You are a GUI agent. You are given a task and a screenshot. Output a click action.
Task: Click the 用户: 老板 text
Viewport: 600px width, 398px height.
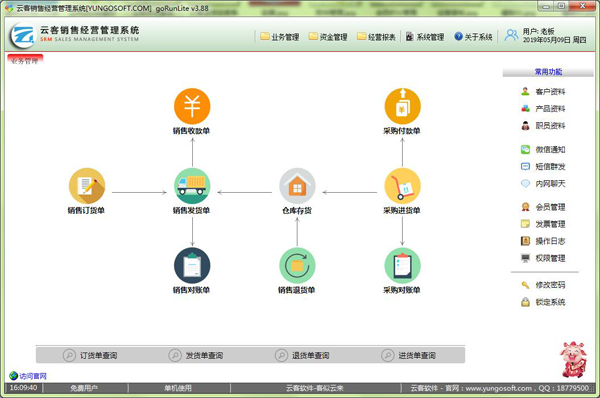[x=538, y=31]
